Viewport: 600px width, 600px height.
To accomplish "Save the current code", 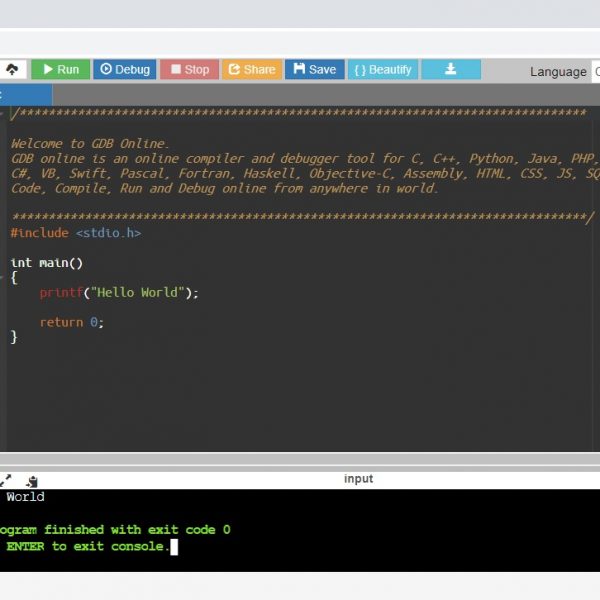I will point(314,69).
